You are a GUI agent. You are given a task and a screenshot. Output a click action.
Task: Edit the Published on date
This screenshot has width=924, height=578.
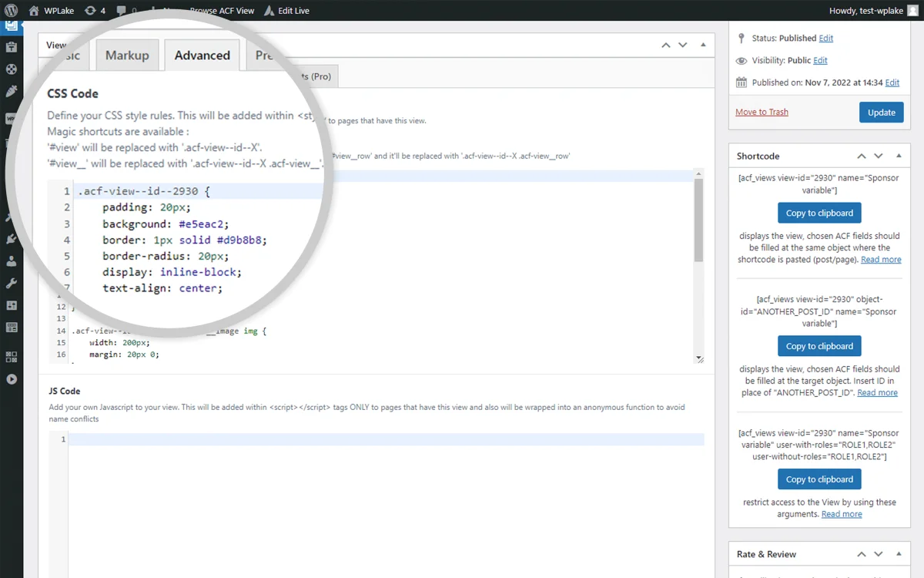pos(892,83)
